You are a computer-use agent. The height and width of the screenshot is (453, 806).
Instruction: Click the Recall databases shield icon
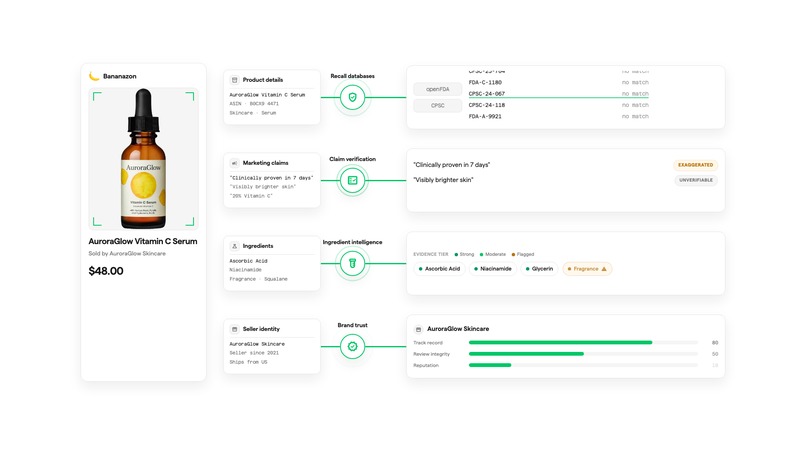[x=353, y=97]
